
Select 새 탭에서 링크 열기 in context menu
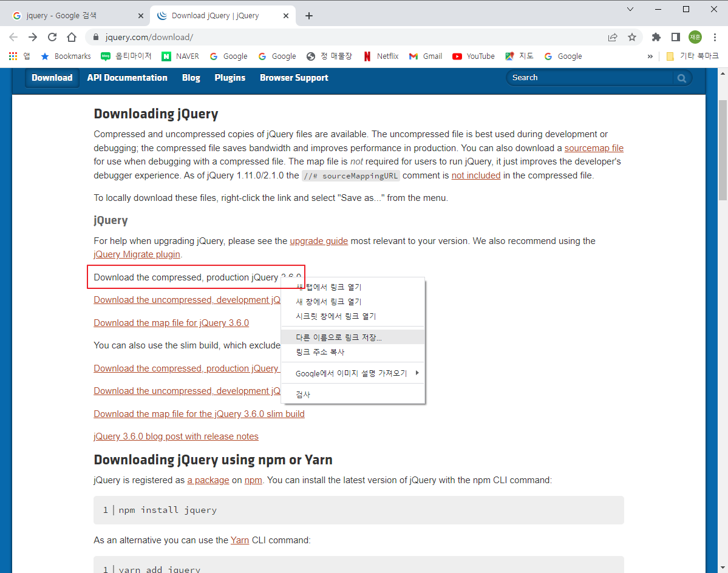[x=353, y=287]
